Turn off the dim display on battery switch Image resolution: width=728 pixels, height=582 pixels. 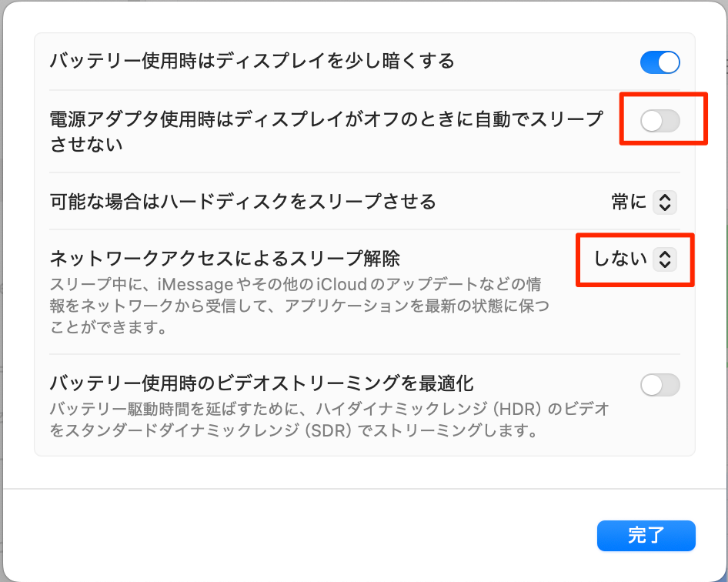tap(660, 62)
